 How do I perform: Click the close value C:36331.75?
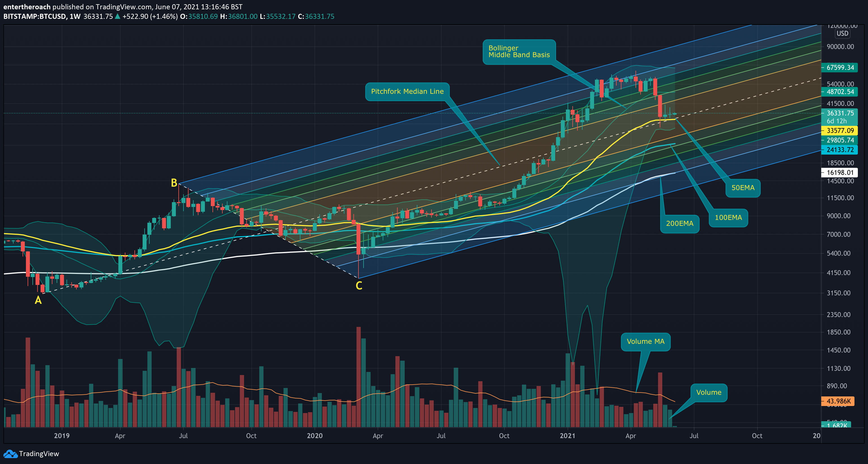316,17
